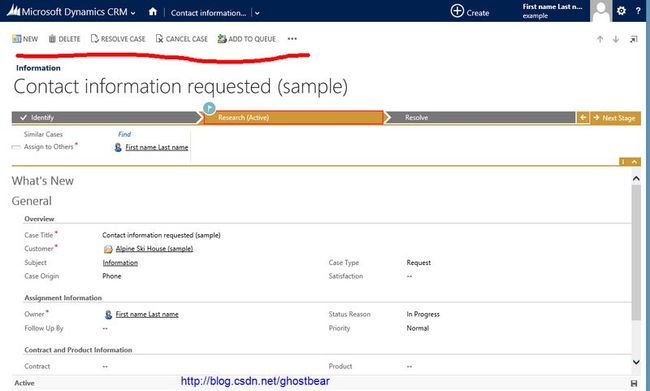Click Status Reason In Progress value
The height and width of the screenshot is (391, 650).
tap(423, 314)
